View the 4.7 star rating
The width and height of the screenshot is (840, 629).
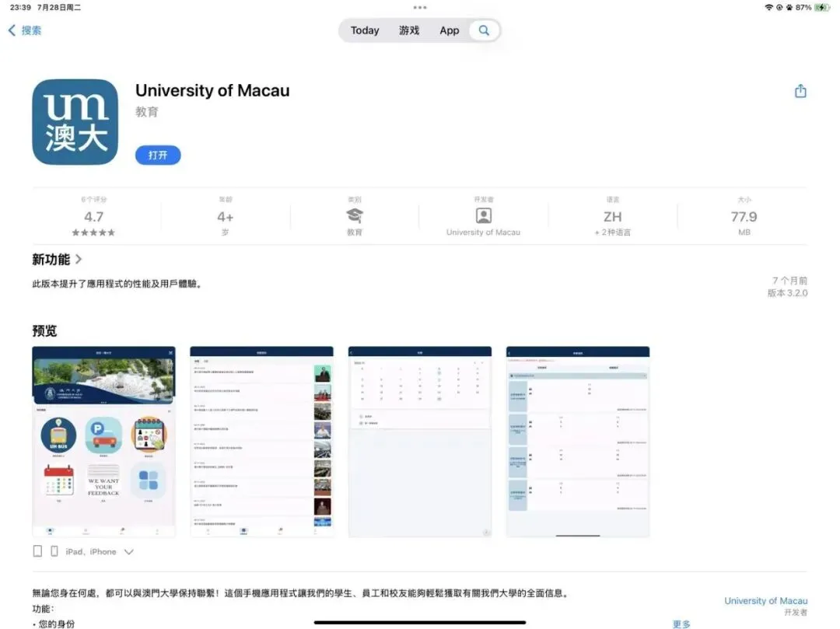(94, 217)
